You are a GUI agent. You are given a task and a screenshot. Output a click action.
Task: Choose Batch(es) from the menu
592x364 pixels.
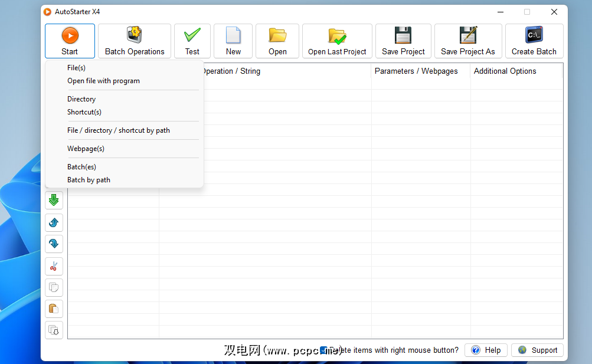[124, 167]
